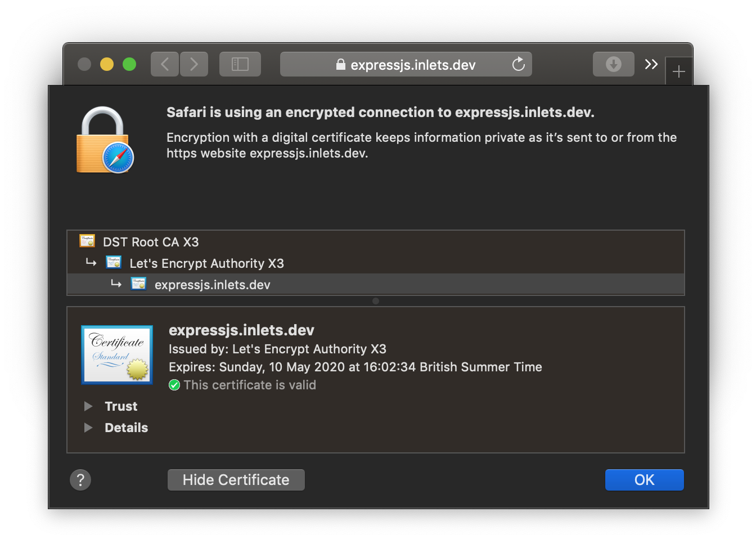
Task: Click the address bar URL field
Action: (x=413, y=65)
